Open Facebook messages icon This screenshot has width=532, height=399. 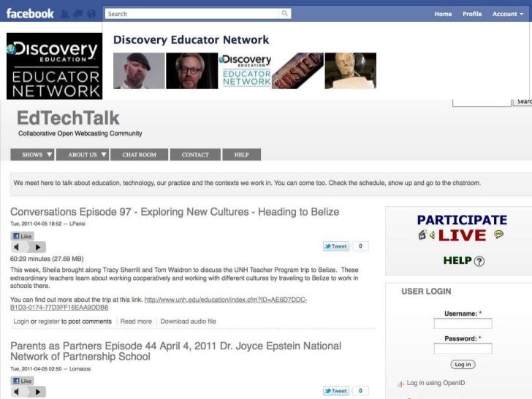(78, 14)
